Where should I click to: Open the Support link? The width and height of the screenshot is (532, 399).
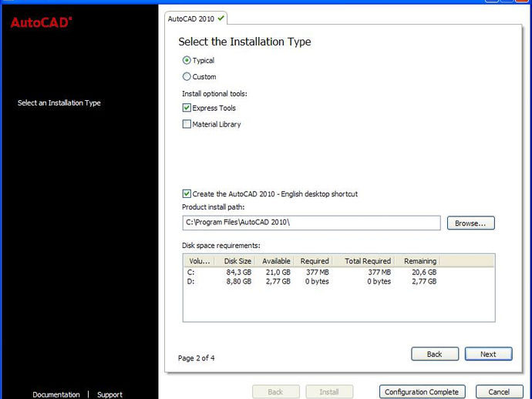click(x=109, y=394)
